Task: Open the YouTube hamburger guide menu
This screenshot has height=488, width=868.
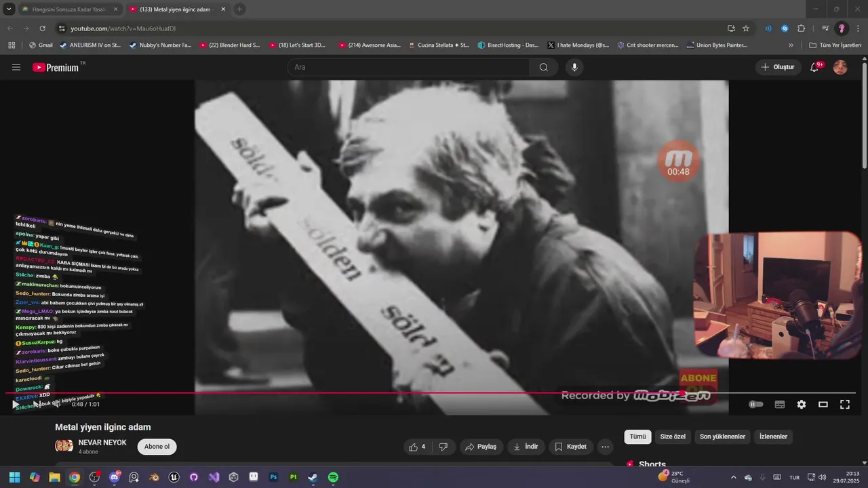Action: (x=16, y=67)
